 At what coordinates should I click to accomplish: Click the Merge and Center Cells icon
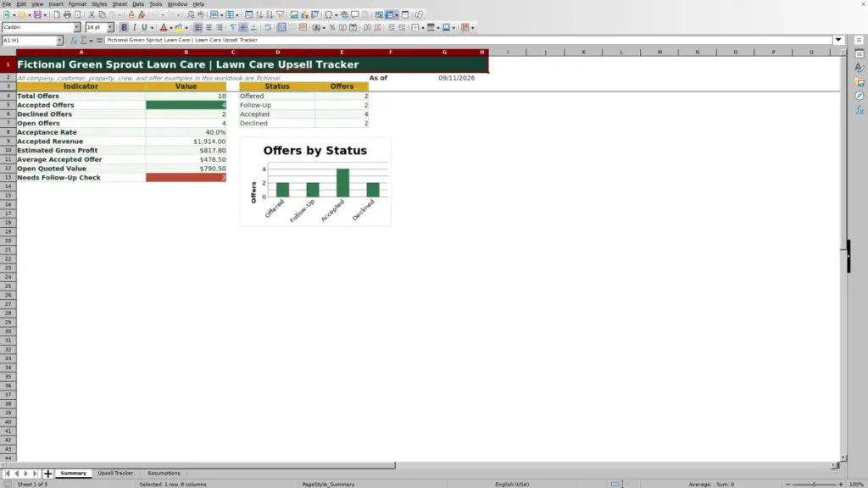click(281, 28)
